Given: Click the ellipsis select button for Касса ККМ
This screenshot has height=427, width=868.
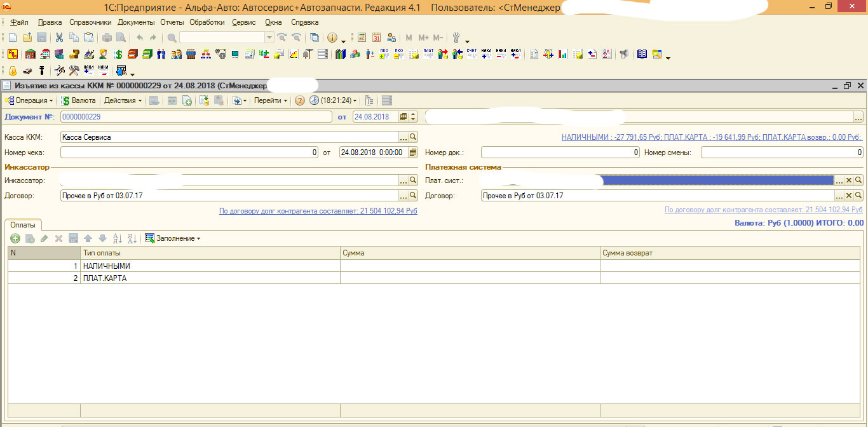Looking at the screenshot, I should coord(403,137).
